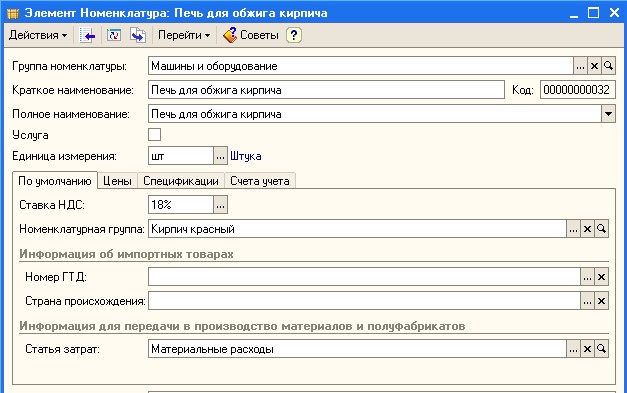Click the refresh icon in toolbar
This screenshot has width=627, height=393.
(114, 35)
